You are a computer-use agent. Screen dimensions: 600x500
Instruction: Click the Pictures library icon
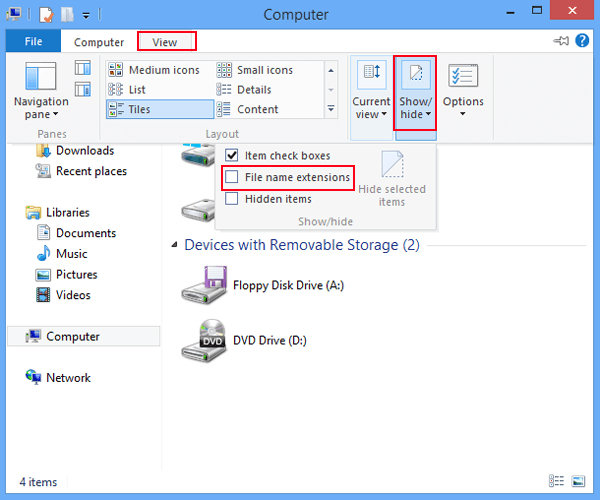click(x=43, y=275)
